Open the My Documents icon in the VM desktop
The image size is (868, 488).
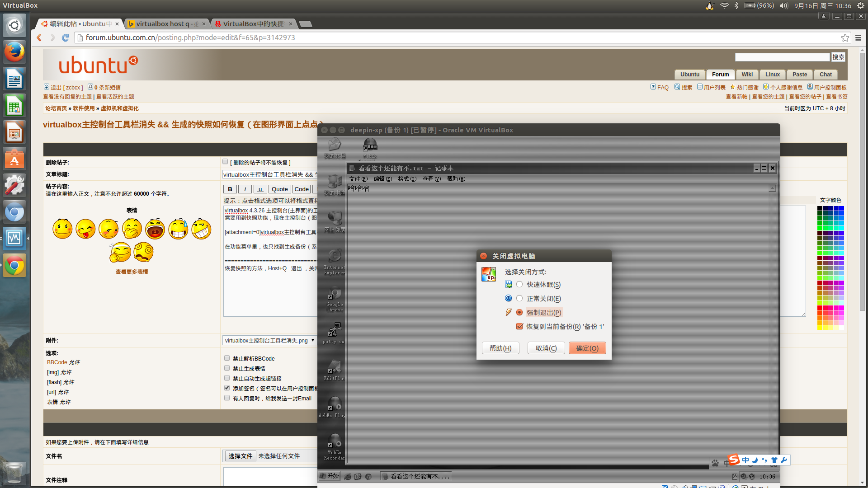pyautogui.click(x=335, y=148)
